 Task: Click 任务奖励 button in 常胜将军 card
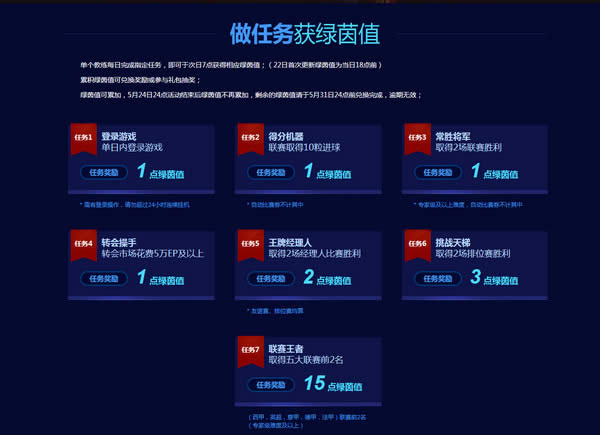[437, 171]
